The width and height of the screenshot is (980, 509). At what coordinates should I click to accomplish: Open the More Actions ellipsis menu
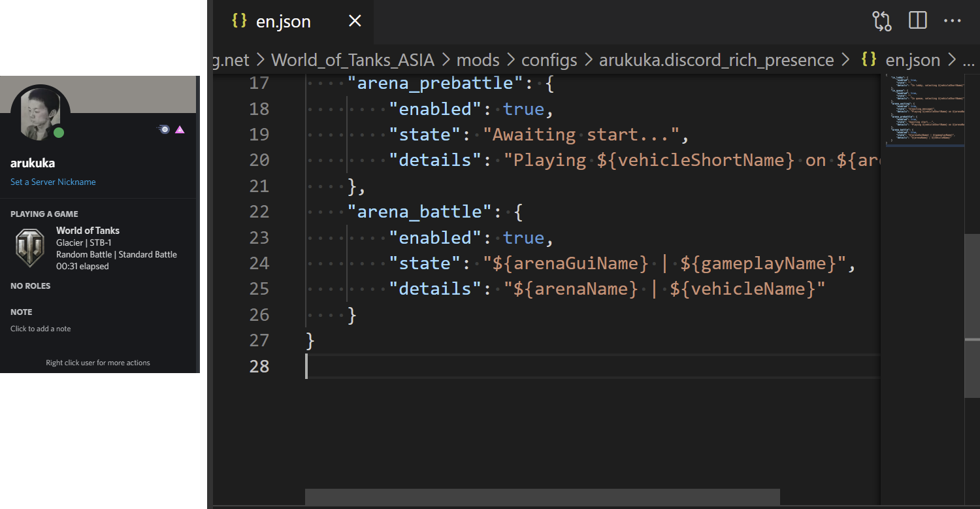tap(952, 21)
